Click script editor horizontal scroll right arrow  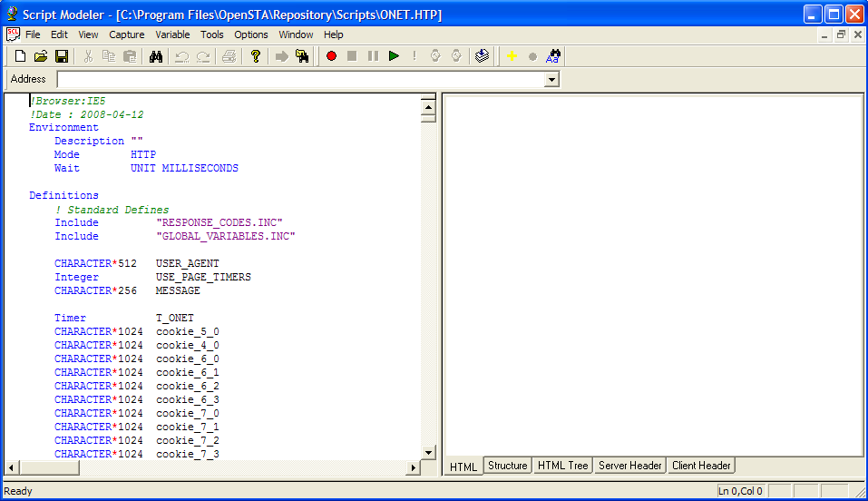[414, 467]
